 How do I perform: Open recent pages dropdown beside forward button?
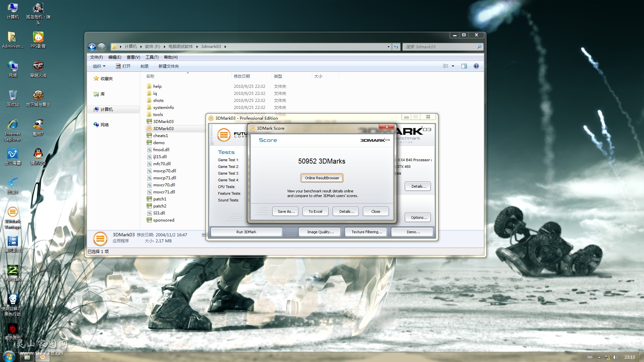point(108,47)
